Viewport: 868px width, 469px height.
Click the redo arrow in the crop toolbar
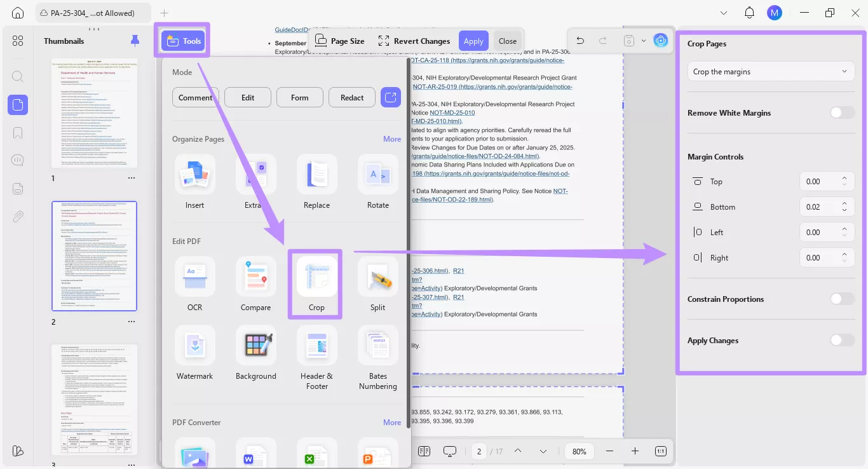(603, 41)
